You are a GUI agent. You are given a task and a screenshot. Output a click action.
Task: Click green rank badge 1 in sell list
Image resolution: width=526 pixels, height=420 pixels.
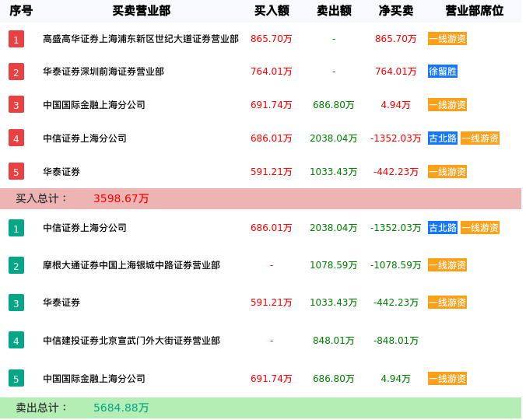click(x=16, y=228)
